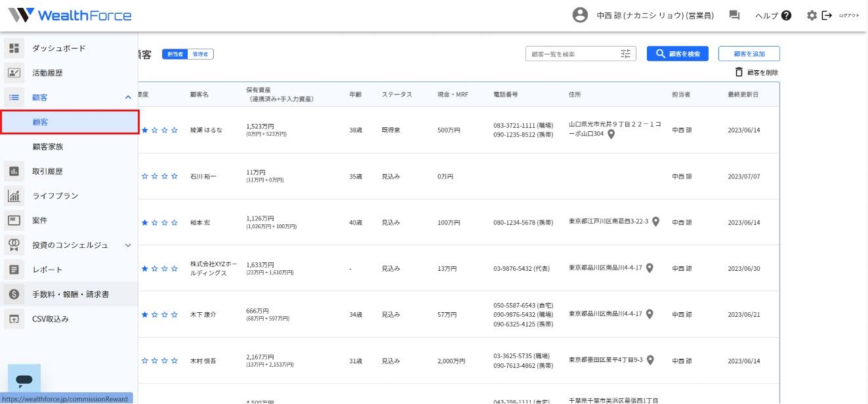The image size is (868, 404).
Task: Click the dollar icon for 手数料・報酬・請求書
Action: [x=14, y=294]
